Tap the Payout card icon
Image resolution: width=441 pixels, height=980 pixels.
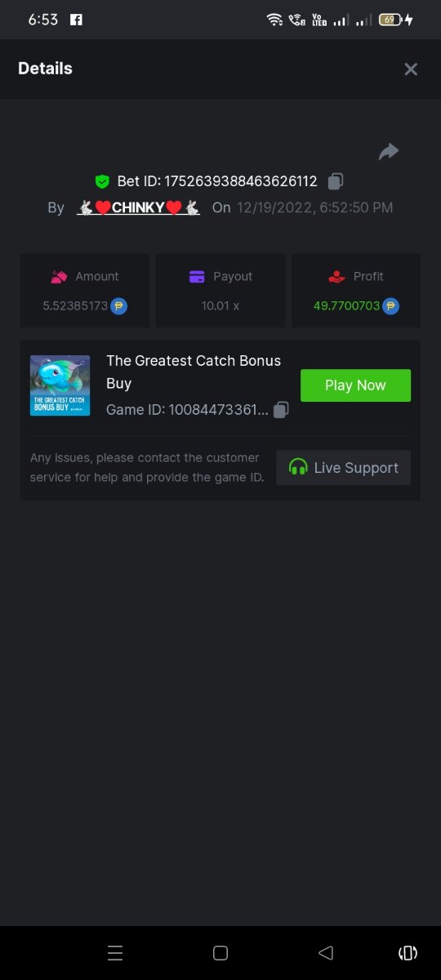[x=197, y=277]
